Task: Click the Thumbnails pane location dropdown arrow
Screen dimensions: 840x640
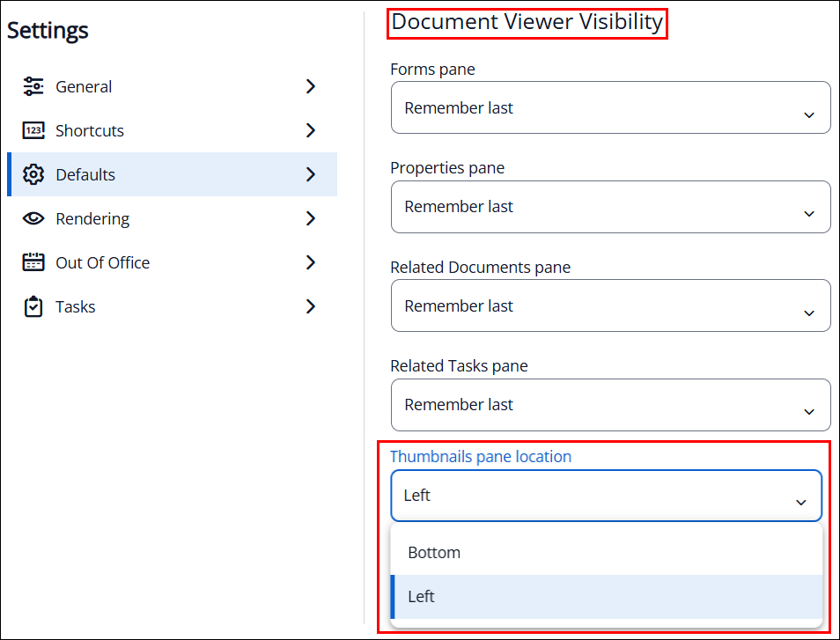Action: (x=801, y=503)
